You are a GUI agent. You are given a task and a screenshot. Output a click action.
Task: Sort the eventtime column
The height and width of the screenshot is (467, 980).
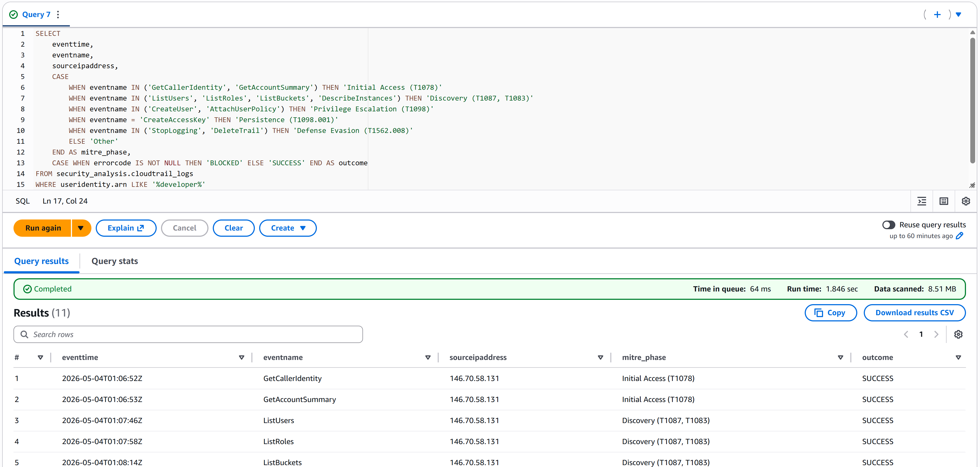(241, 358)
